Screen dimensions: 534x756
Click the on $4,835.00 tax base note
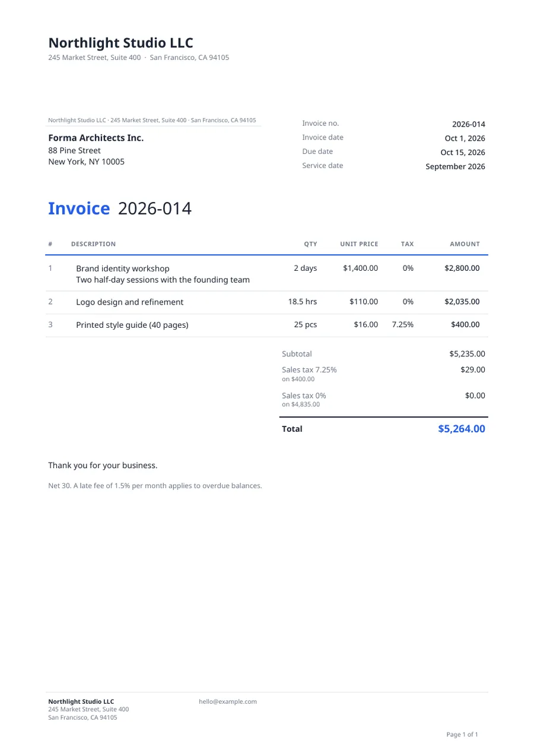click(x=301, y=404)
